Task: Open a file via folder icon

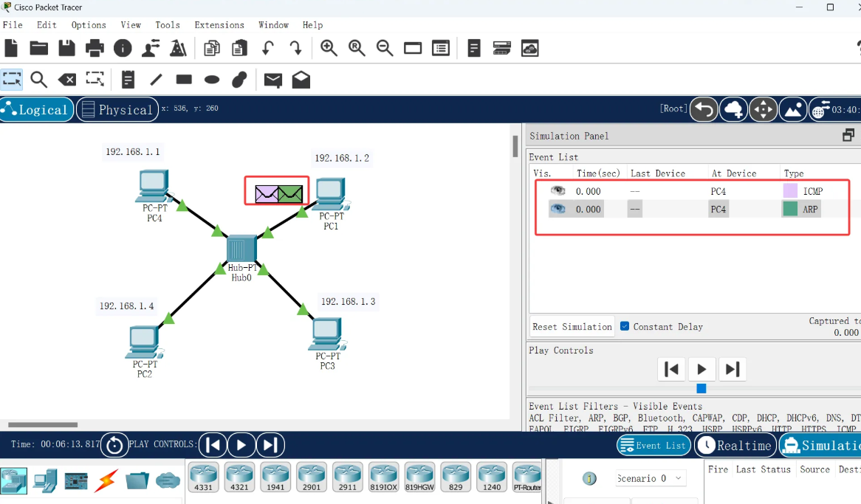Action: [38, 48]
